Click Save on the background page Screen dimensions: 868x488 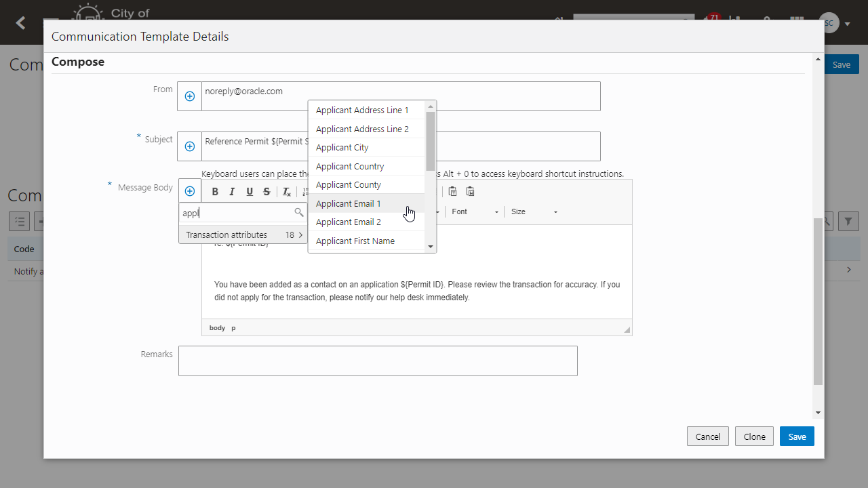coord(842,64)
